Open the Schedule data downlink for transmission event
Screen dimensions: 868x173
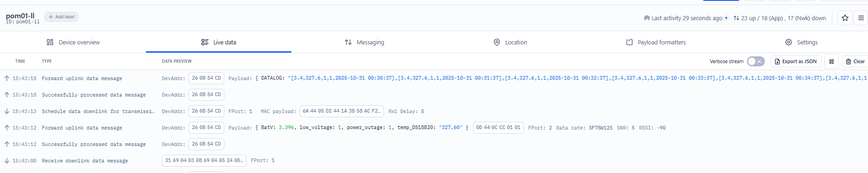434,111
